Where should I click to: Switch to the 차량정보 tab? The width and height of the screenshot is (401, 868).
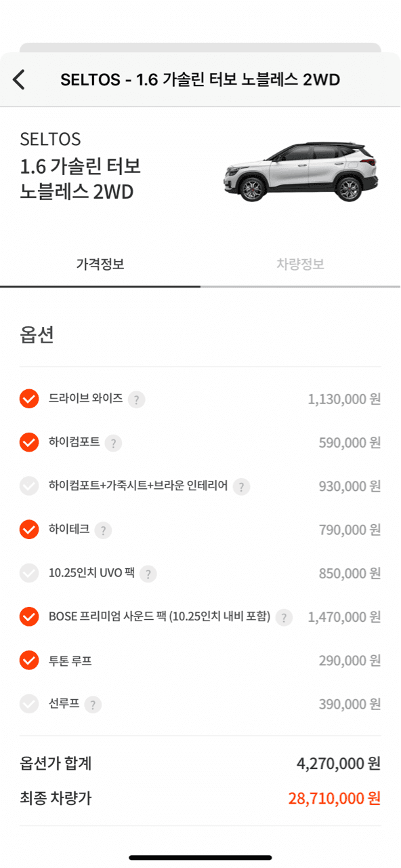click(x=301, y=264)
